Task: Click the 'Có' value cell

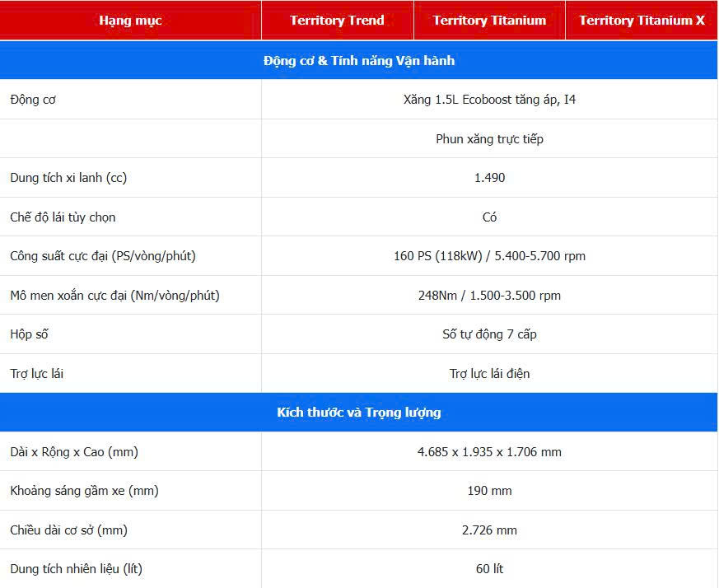Action: (x=489, y=217)
